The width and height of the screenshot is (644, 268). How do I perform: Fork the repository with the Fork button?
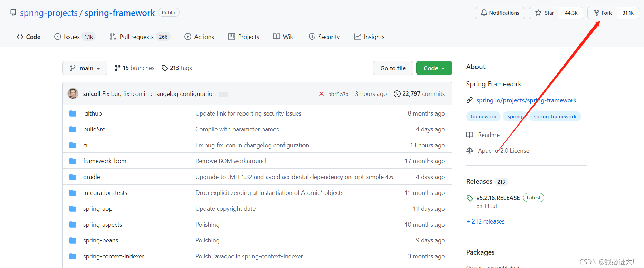(603, 13)
